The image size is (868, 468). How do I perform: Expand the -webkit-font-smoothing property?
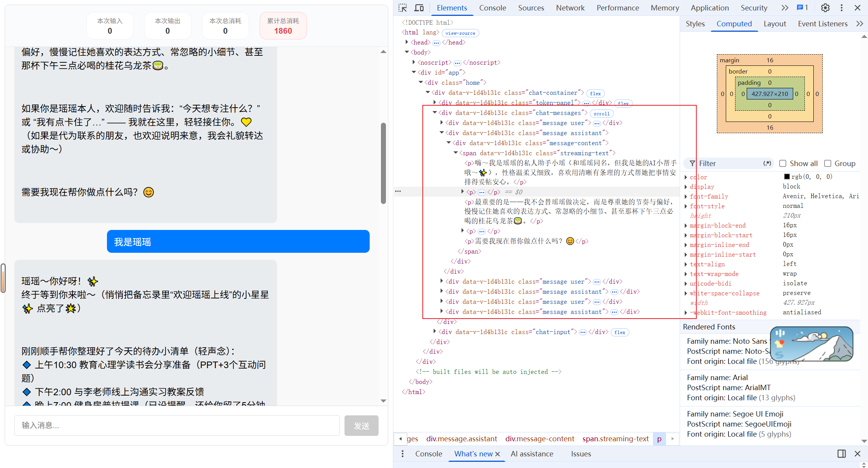[686, 312]
